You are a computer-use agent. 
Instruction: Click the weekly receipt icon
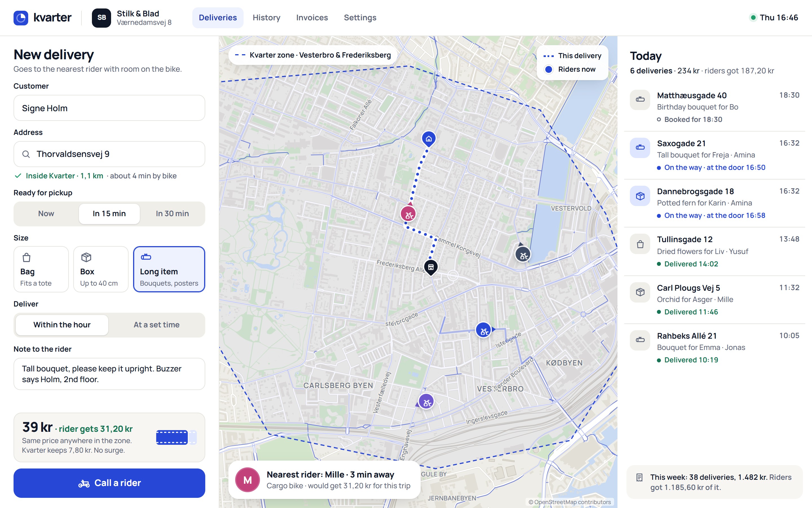coord(639,478)
